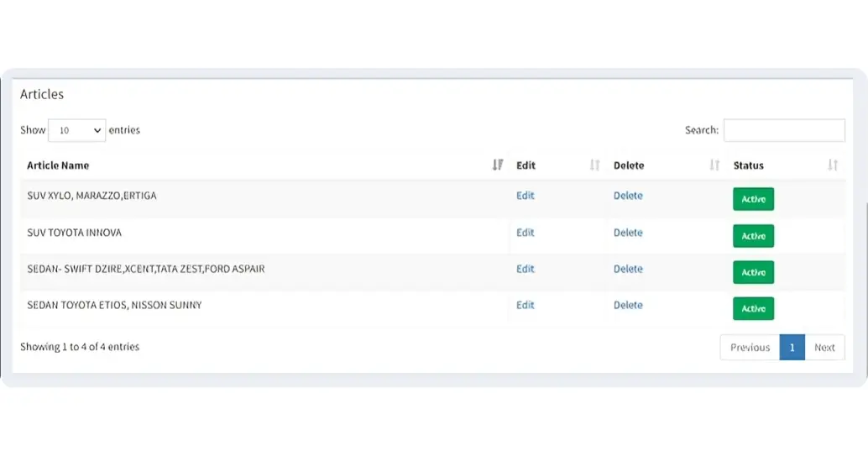Edit the SEDAN- SWIFT DZIRE article
The height and width of the screenshot is (456, 868).
[x=526, y=269]
